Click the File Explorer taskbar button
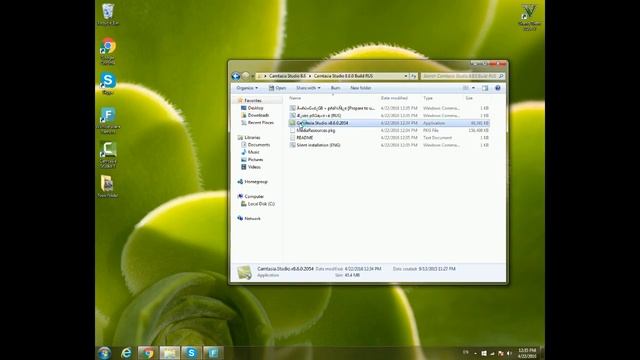This screenshot has height=360, width=640. 169,353
